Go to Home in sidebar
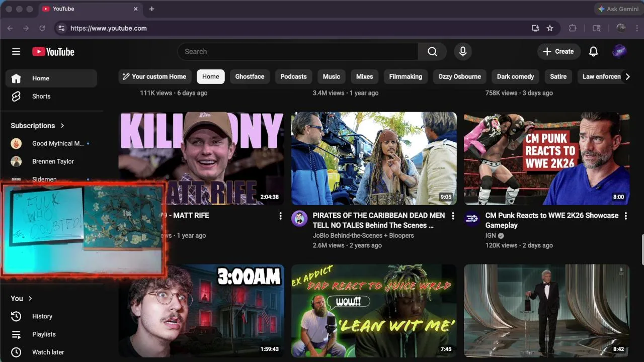 click(x=51, y=78)
